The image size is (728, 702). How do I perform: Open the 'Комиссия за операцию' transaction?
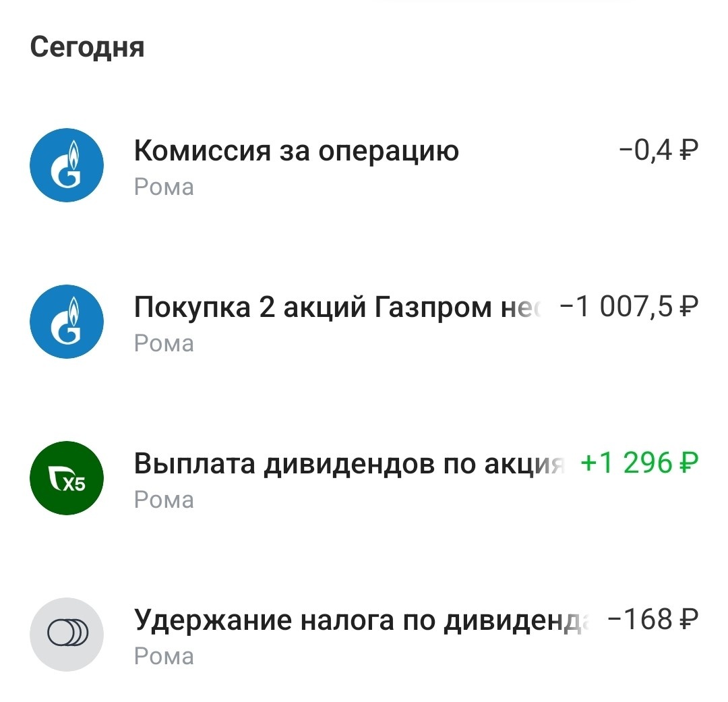pyautogui.click(x=297, y=151)
